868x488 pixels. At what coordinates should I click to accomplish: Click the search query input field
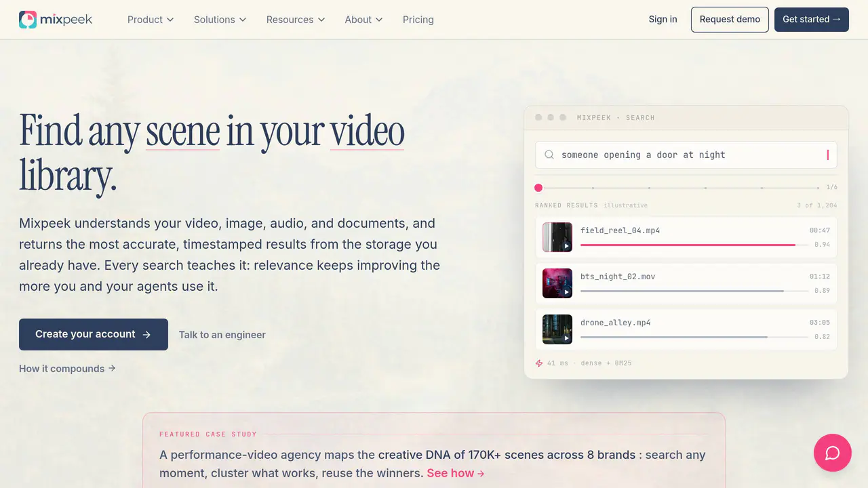click(x=686, y=155)
